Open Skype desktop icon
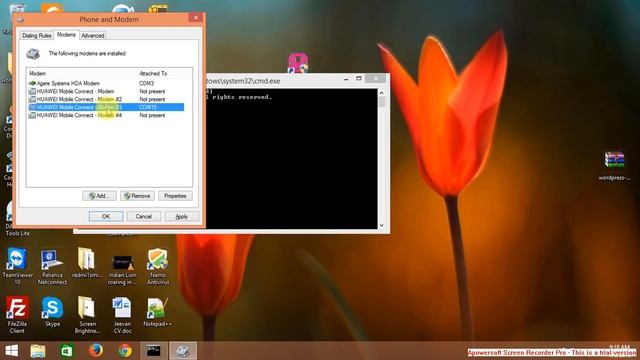 point(52,312)
